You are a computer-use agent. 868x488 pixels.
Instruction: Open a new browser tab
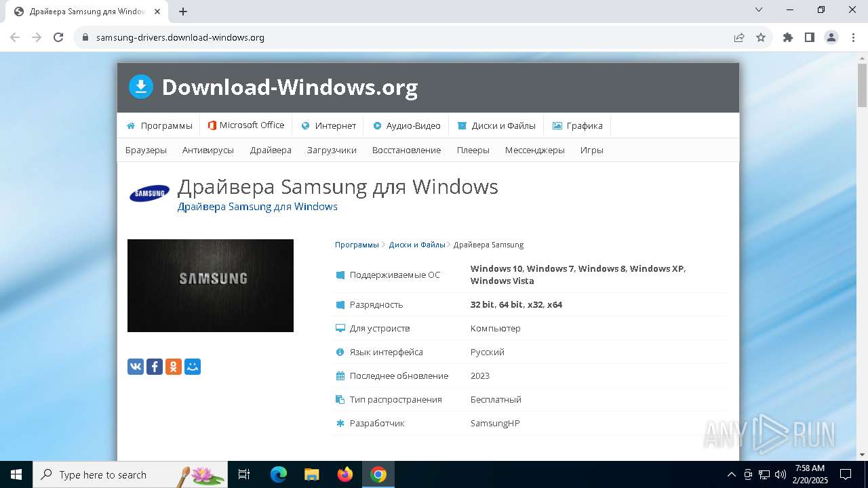click(x=183, y=12)
